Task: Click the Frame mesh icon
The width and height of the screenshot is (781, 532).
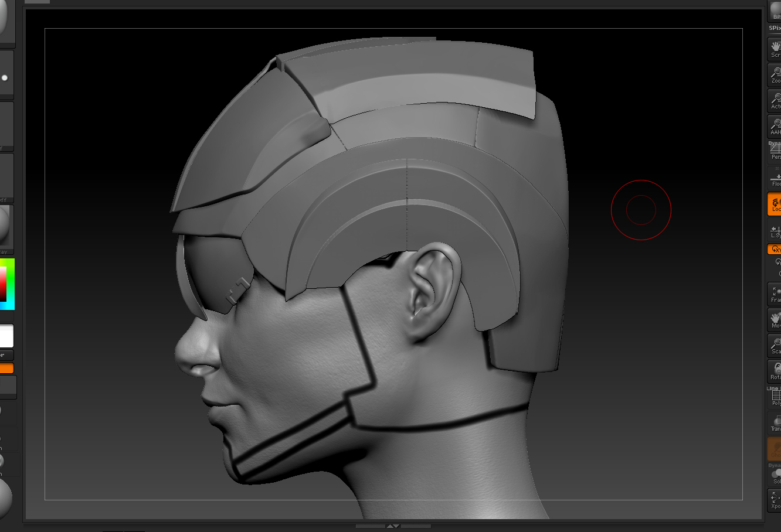Action: point(775,294)
